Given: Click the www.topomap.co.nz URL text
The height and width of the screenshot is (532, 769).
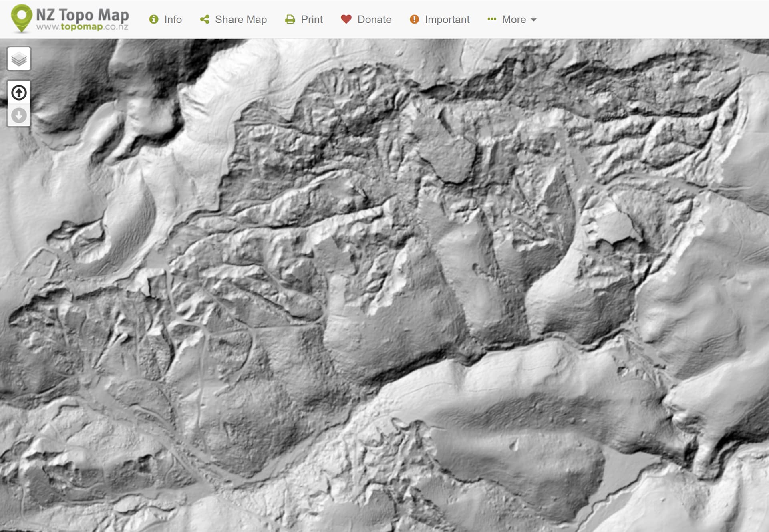Looking at the screenshot, I should 82,27.
